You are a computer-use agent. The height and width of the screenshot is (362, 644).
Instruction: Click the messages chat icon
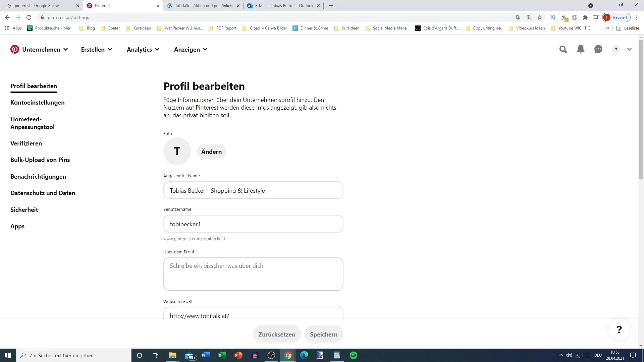point(599,49)
